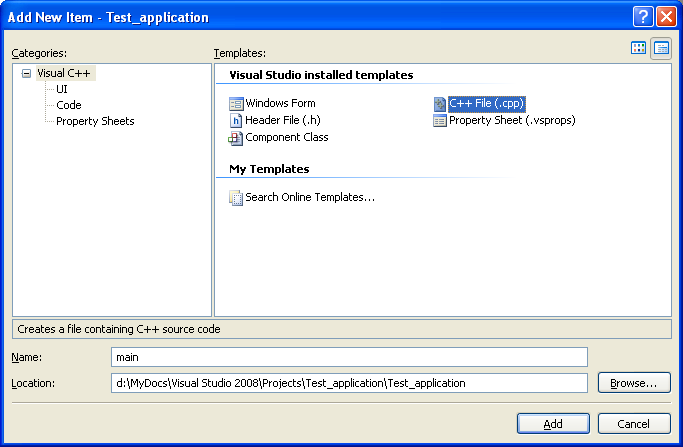Screen dimensions: 683x447
Task: Select the Header File (.h) icon
Action: [236, 120]
